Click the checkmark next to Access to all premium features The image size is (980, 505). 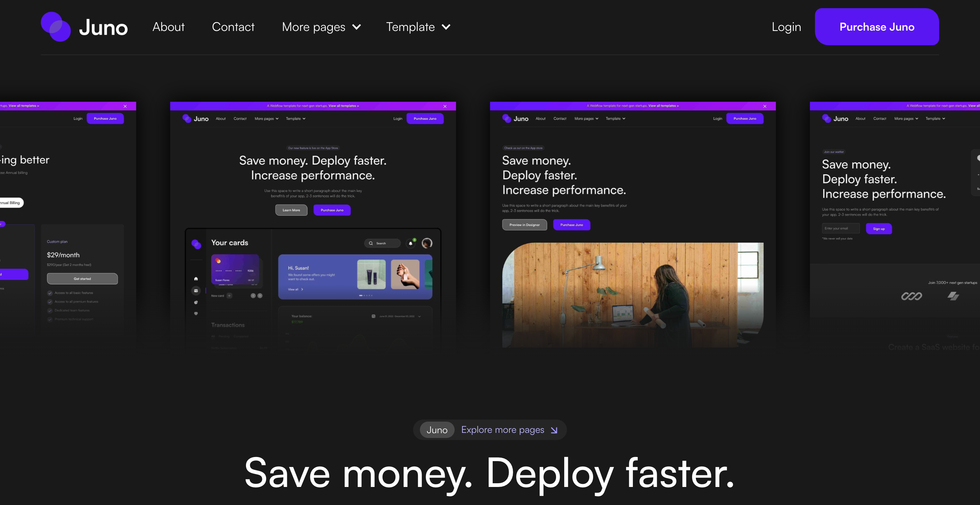coord(50,302)
